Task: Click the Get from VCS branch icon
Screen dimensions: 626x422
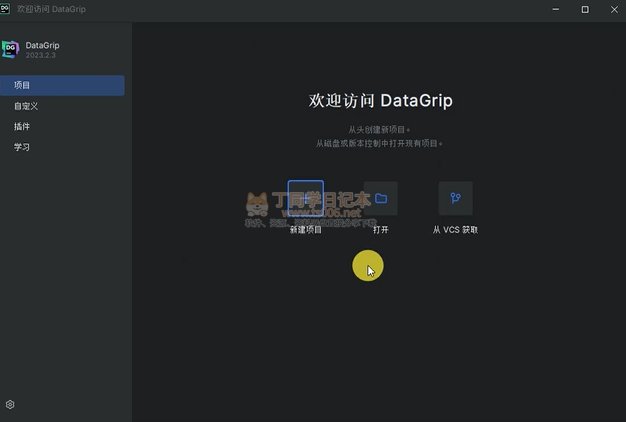Action: tap(456, 198)
